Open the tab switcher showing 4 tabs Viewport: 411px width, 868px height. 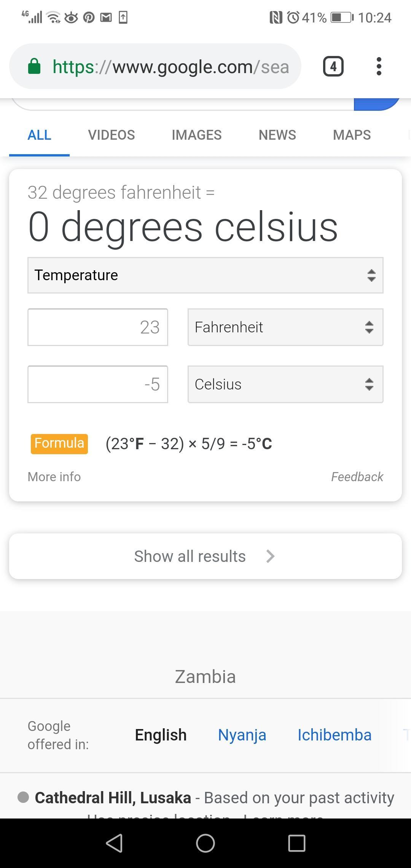coord(333,67)
